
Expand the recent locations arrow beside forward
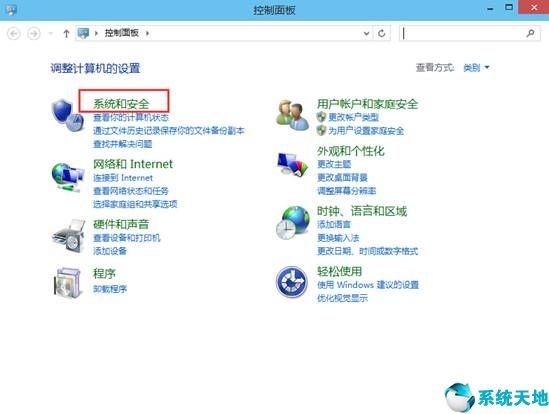pos(51,34)
